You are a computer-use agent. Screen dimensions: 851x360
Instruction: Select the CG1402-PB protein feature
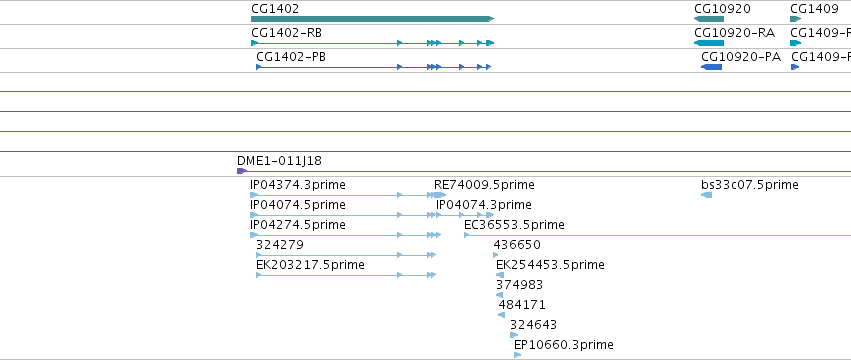pyautogui.click(x=373, y=67)
